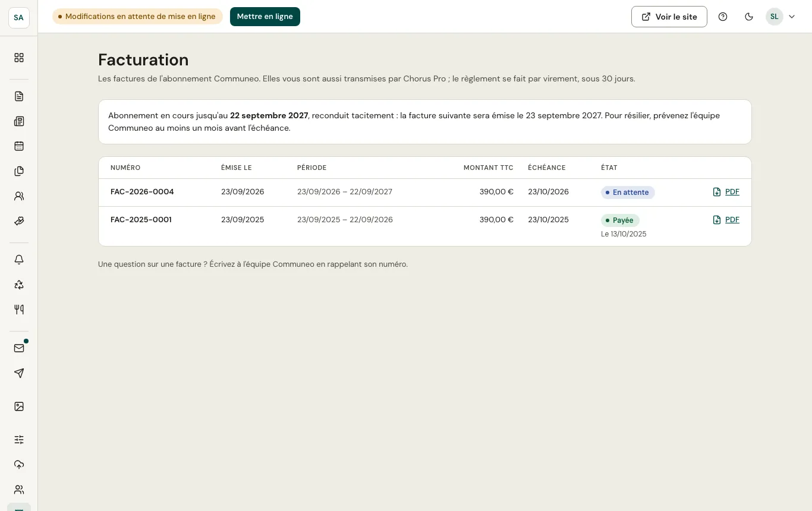Open the calendar icon in sidebar
This screenshot has width=812, height=511.
coord(19,146)
